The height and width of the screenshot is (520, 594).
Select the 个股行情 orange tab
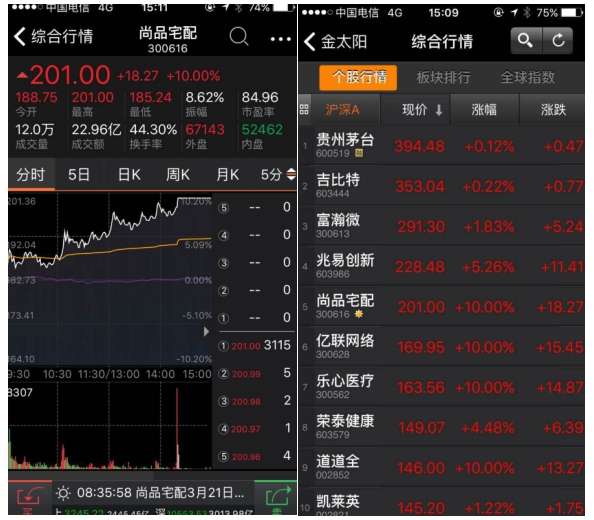[358, 78]
